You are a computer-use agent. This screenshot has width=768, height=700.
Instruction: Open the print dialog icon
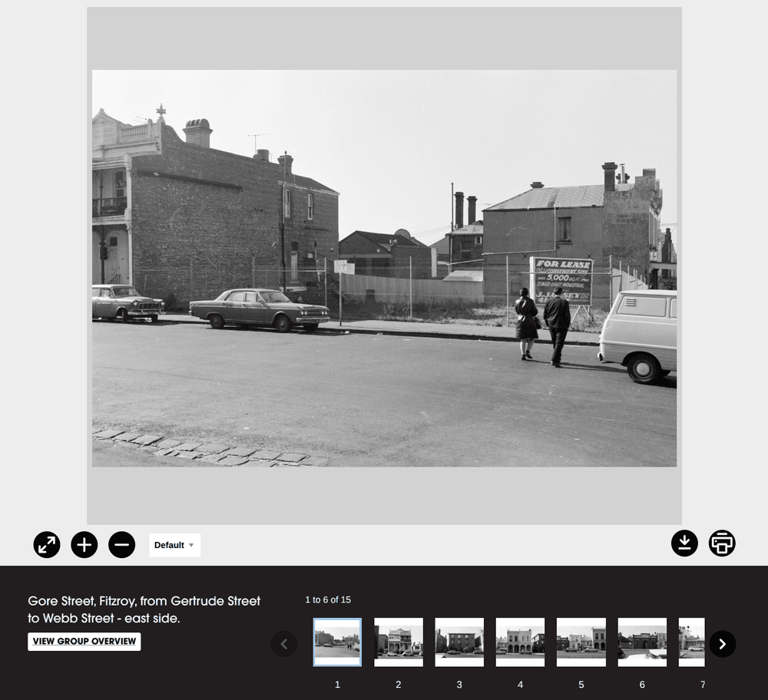pyautogui.click(x=722, y=544)
